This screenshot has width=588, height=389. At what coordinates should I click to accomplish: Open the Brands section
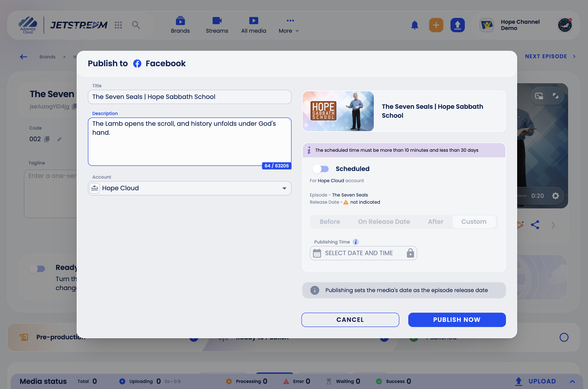pos(180,25)
